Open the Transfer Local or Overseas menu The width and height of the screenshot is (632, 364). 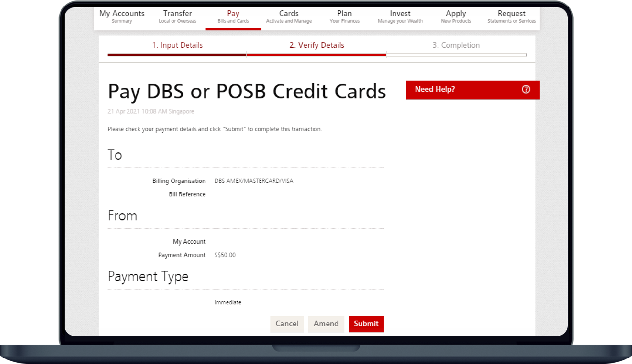click(x=177, y=17)
